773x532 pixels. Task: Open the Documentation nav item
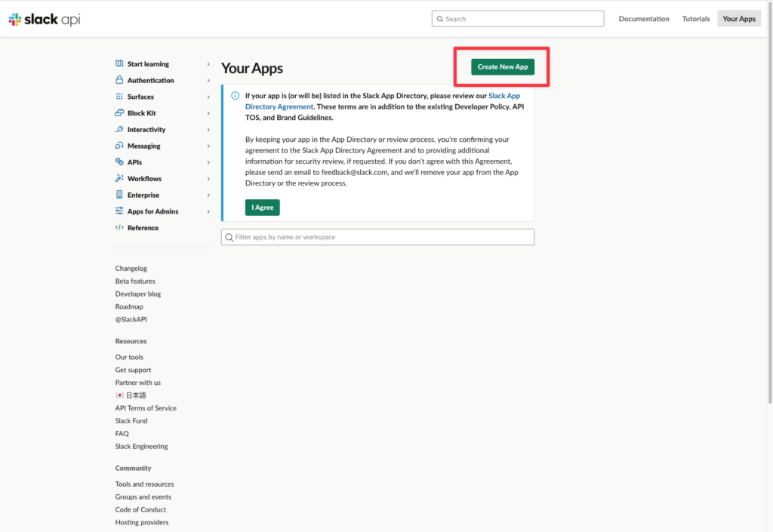644,19
